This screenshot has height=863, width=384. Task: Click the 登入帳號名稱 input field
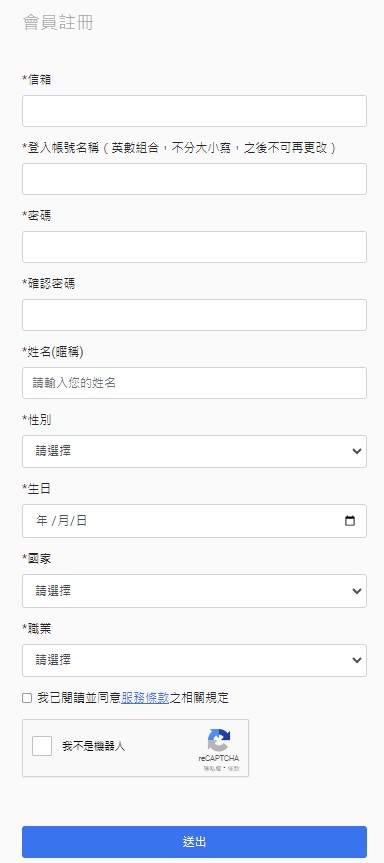pyautogui.click(x=194, y=179)
